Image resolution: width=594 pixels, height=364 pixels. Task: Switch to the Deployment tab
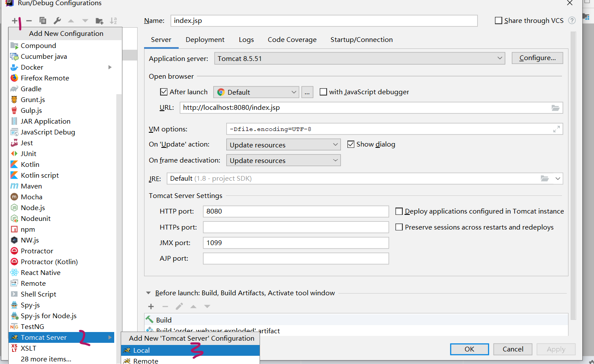[x=205, y=39]
